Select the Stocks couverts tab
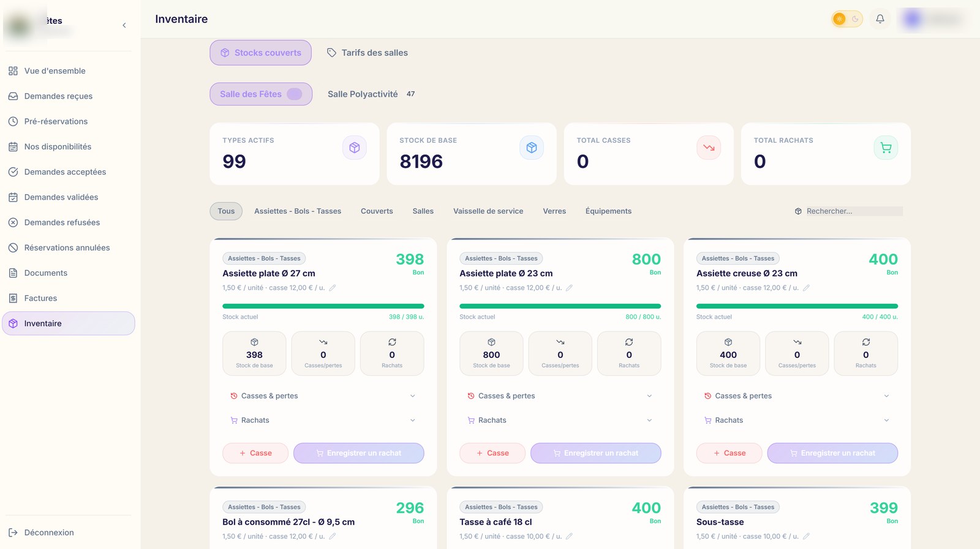Image resolution: width=980 pixels, height=549 pixels. click(x=261, y=53)
